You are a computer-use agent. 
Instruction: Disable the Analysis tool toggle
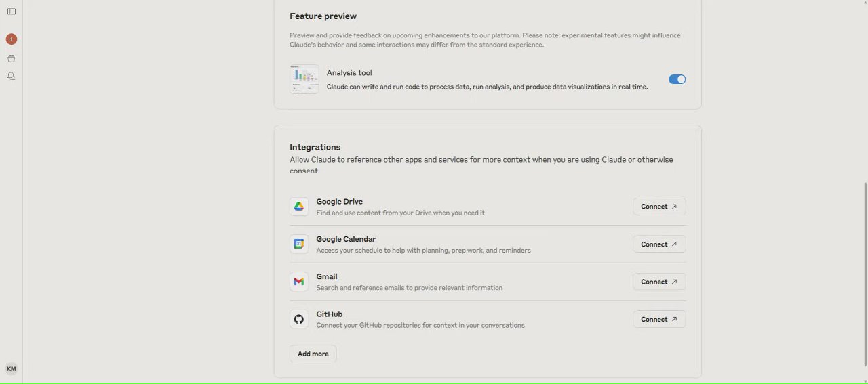(x=677, y=79)
